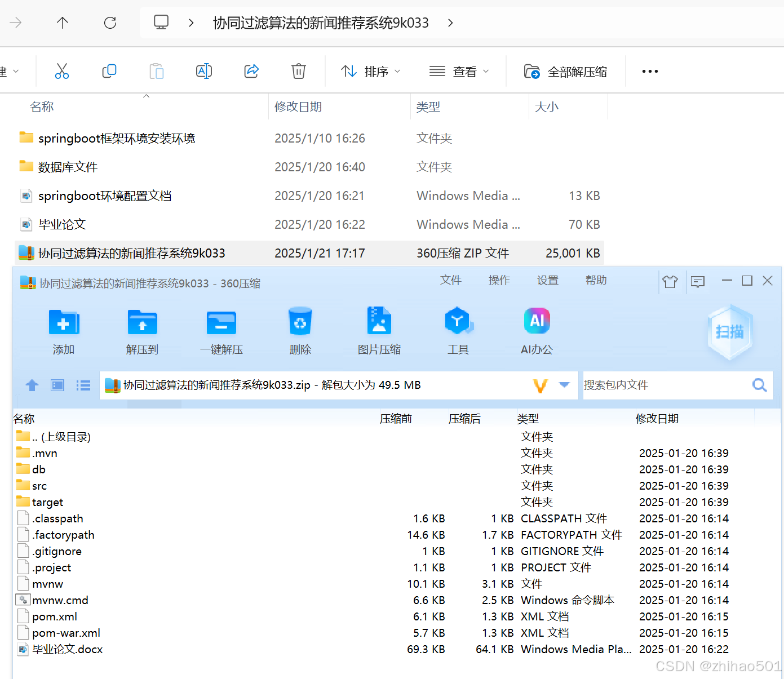Click the Delete trash icon in Explorer toolbar
The width and height of the screenshot is (784, 679).
pos(299,71)
